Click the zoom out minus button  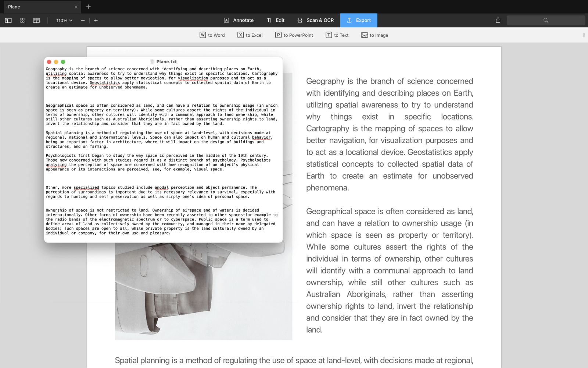[82, 20]
